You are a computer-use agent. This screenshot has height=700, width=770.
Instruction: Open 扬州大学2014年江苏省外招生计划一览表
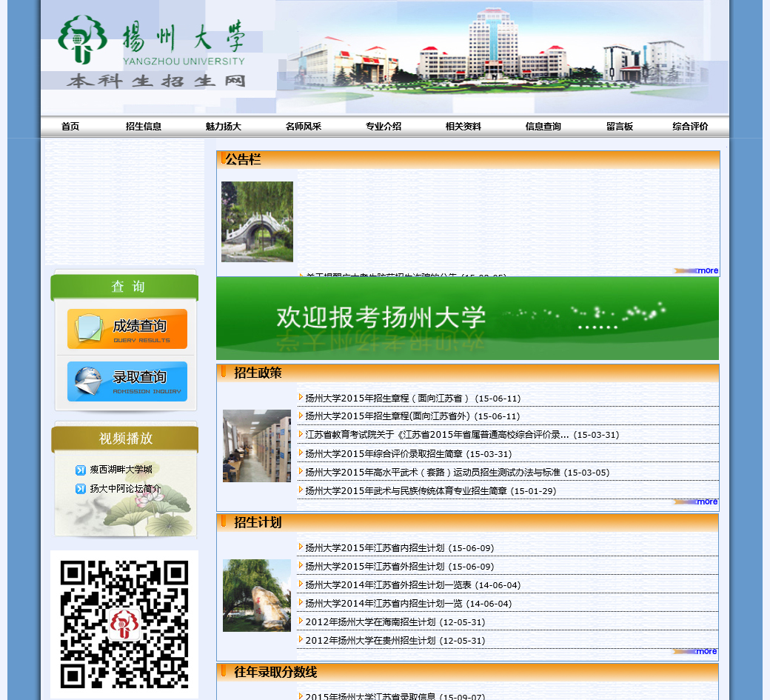pyautogui.click(x=413, y=585)
